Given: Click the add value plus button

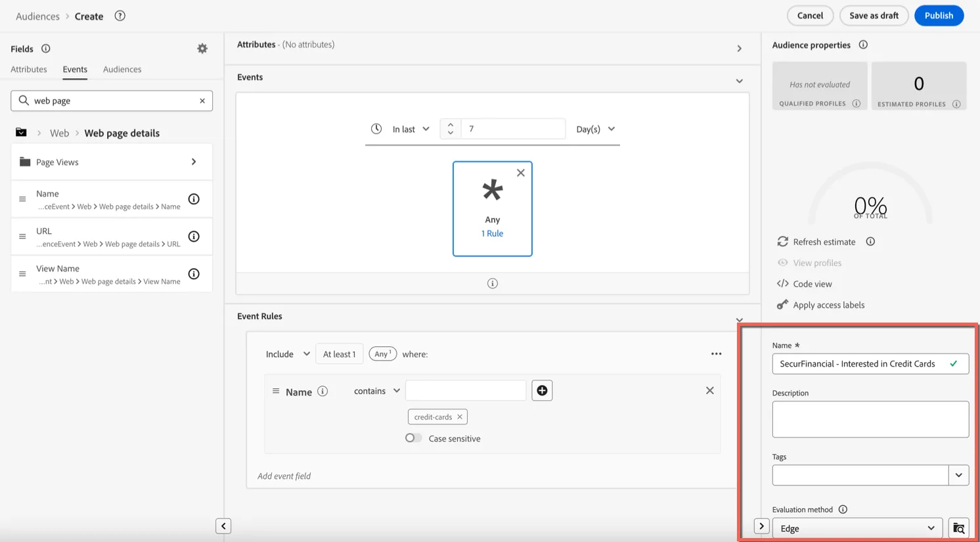Looking at the screenshot, I should 542,391.
